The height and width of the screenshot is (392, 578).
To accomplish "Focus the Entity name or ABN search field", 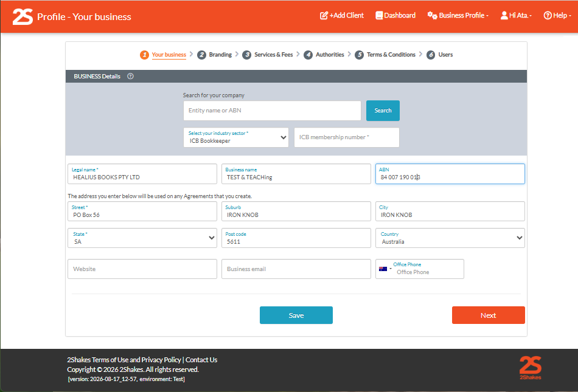I will (x=272, y=111).
